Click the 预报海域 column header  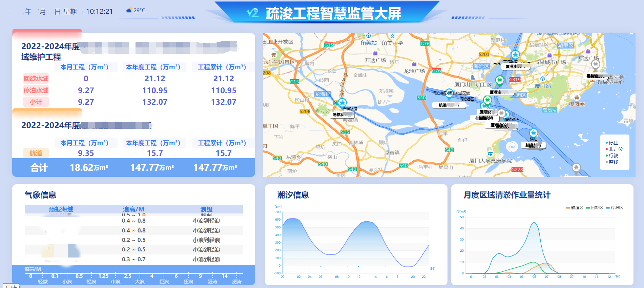pos(61,209)
